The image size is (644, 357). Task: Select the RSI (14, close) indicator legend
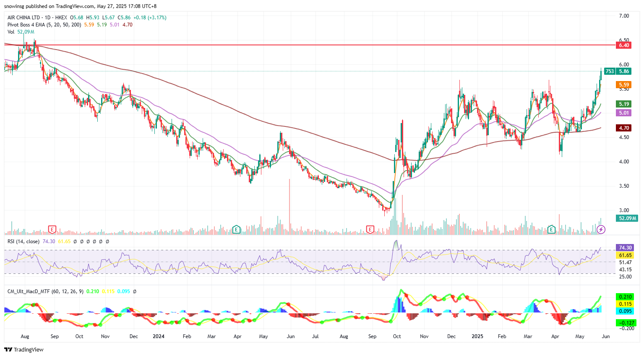[23, 241]
